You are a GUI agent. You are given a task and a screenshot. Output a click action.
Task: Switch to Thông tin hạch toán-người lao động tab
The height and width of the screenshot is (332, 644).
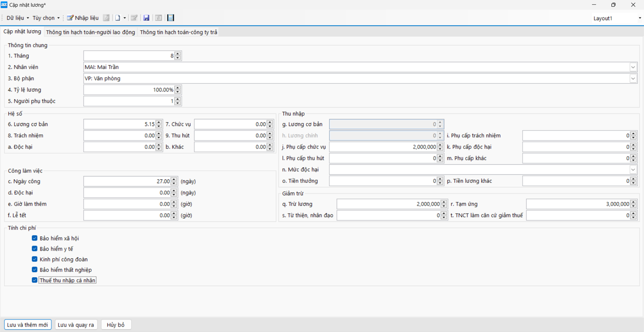click(x=90, y=32)
